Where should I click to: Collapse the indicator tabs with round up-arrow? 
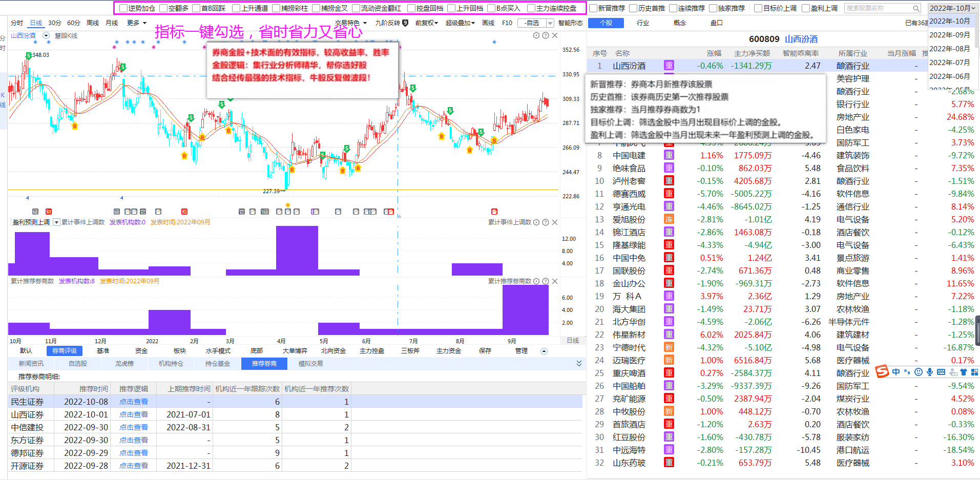point(544,351)
